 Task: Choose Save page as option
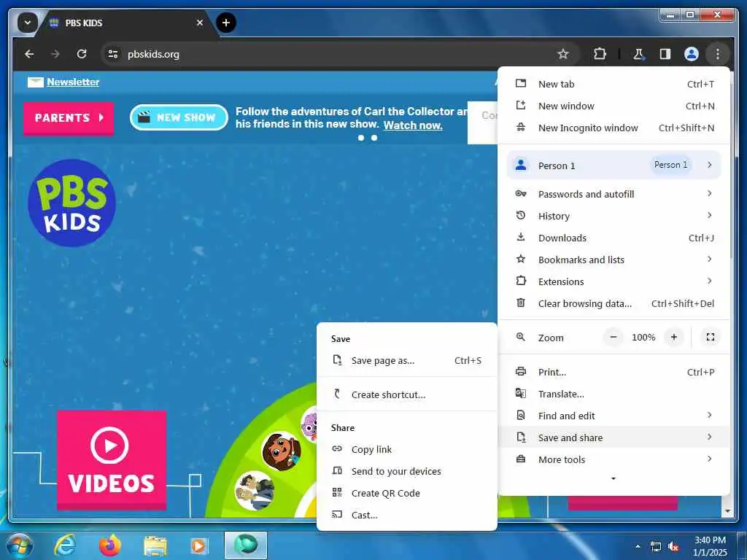coord(407,360)
